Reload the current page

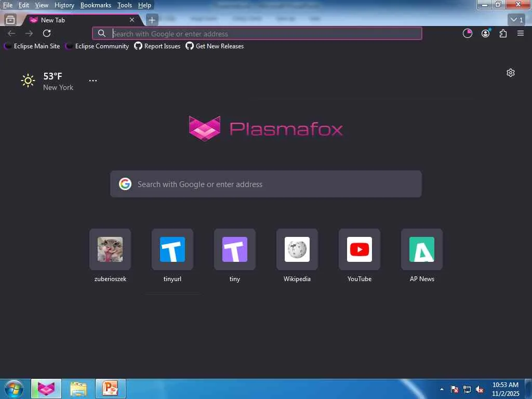point(47,33)
